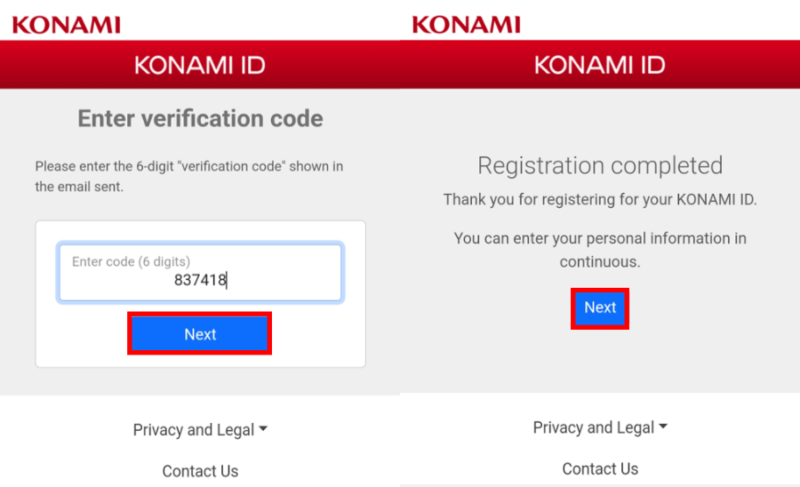Focus the 6-digit verification code input field
This screenshot has width=800, height=487.
click(201, 272)
